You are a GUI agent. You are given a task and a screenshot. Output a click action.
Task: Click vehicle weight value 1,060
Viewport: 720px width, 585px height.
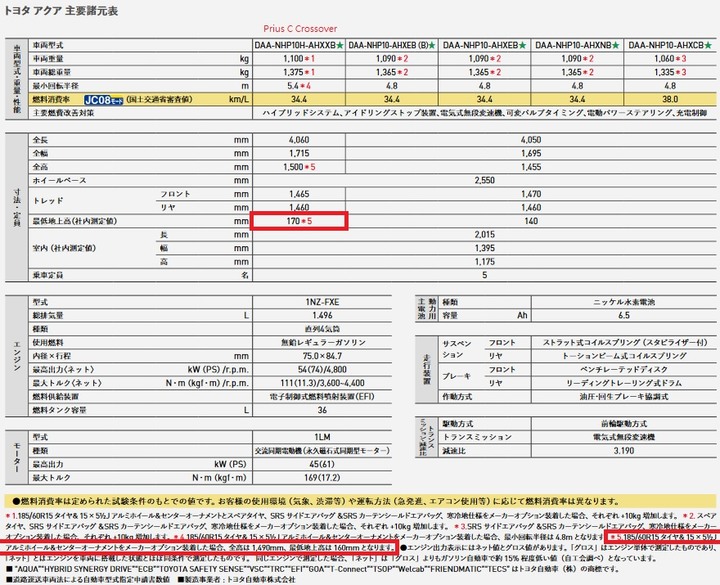(664, 59)
